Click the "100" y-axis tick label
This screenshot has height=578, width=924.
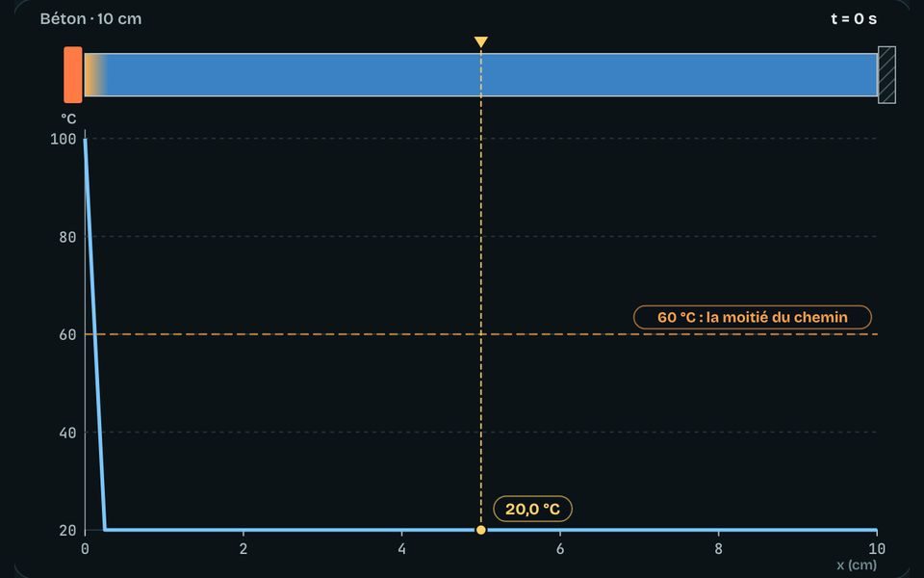tap(64, 139)
